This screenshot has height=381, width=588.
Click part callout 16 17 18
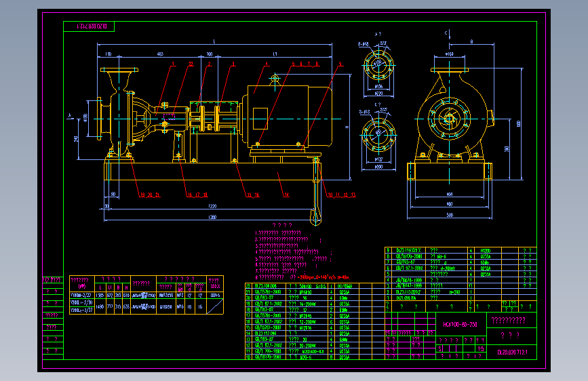click(x=197, y=195)
